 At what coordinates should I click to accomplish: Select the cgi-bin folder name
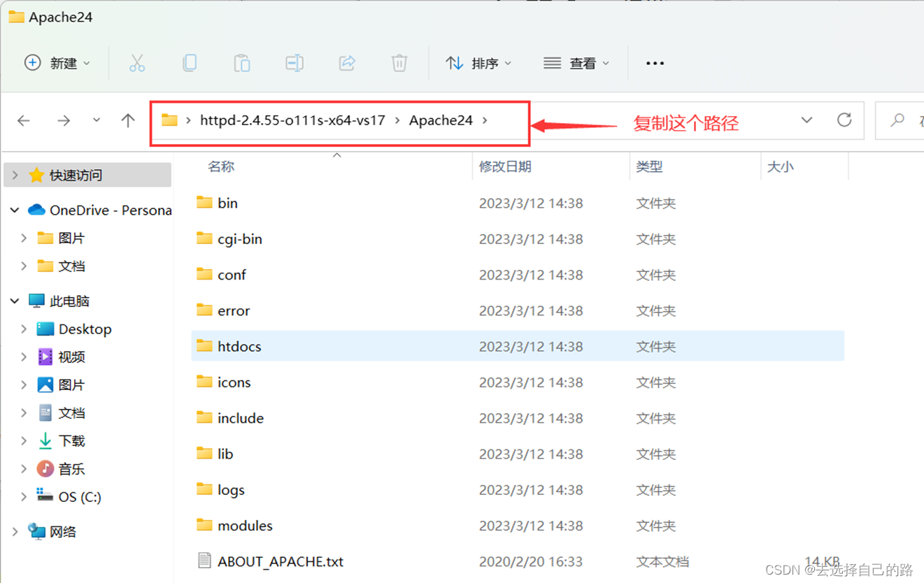240,239
